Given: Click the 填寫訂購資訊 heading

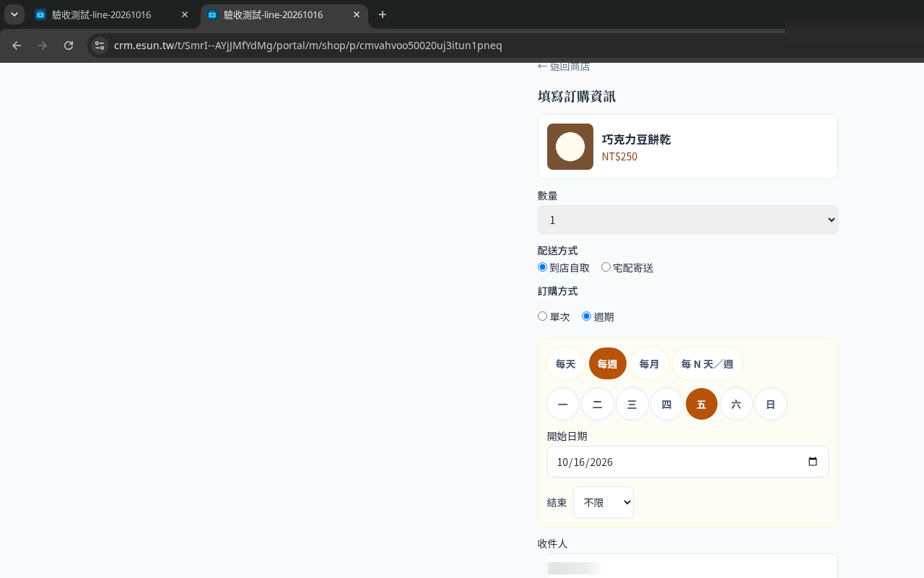Looking at the screenshot, I should click(577, 96).
